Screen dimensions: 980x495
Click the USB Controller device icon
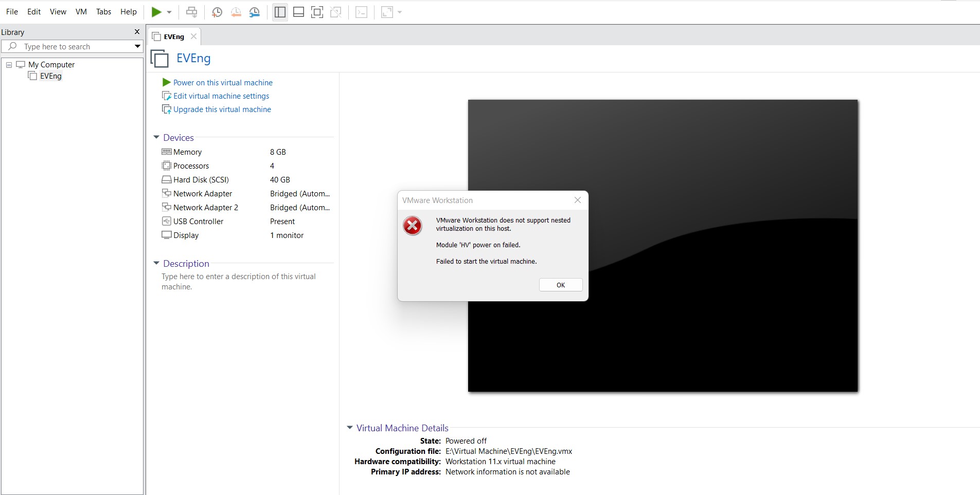tap(166, 221)
